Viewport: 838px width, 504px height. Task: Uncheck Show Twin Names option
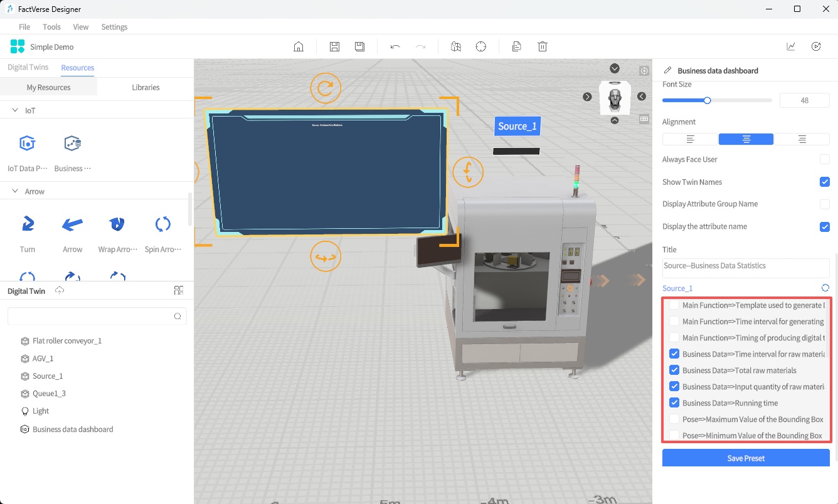click(825, 182)
